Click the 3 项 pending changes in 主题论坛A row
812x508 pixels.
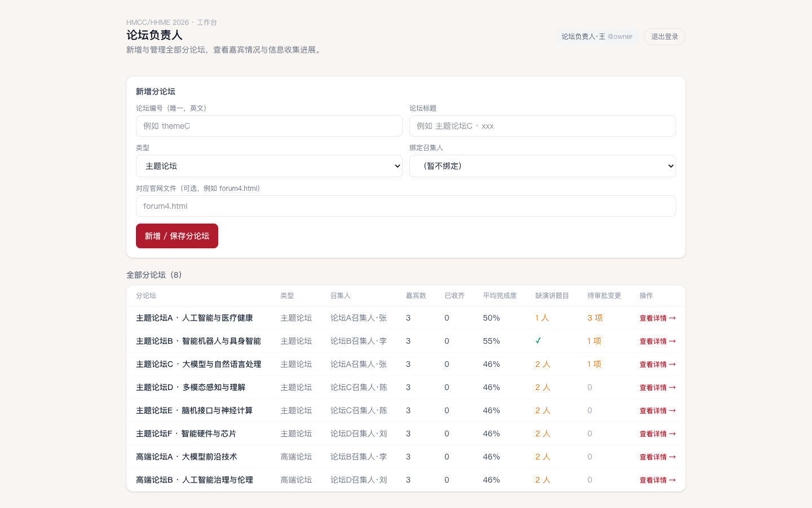point(595,318)
